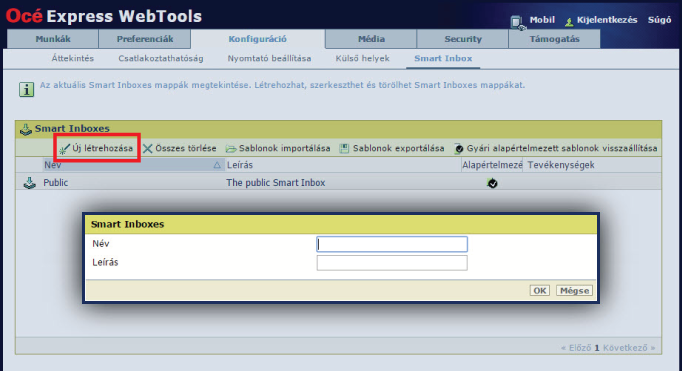Open the Súgó help link
The height and width of the screenshot is (371, 682).
[659, 20]
